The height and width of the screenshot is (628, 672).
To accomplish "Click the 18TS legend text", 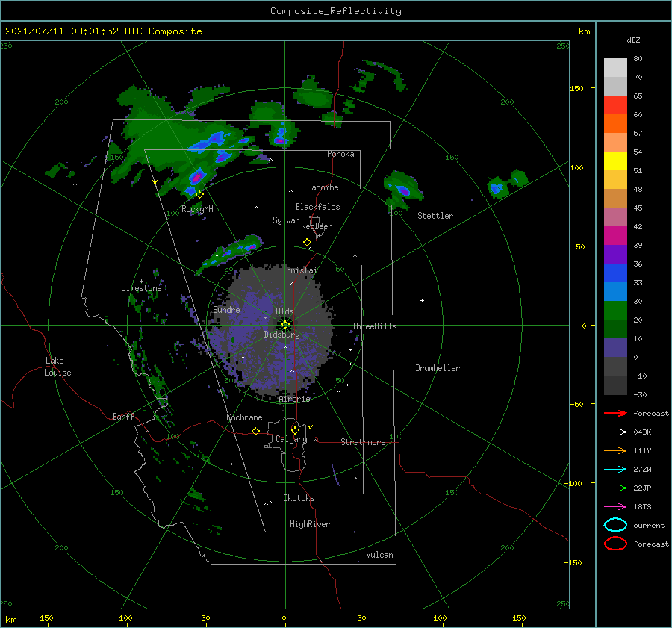I will coord(642,507).
